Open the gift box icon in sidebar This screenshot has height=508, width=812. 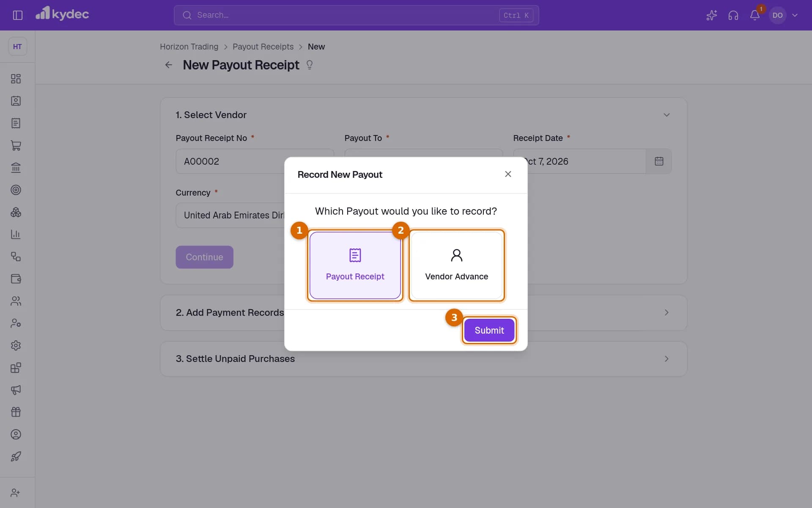[x=16, y=412]
